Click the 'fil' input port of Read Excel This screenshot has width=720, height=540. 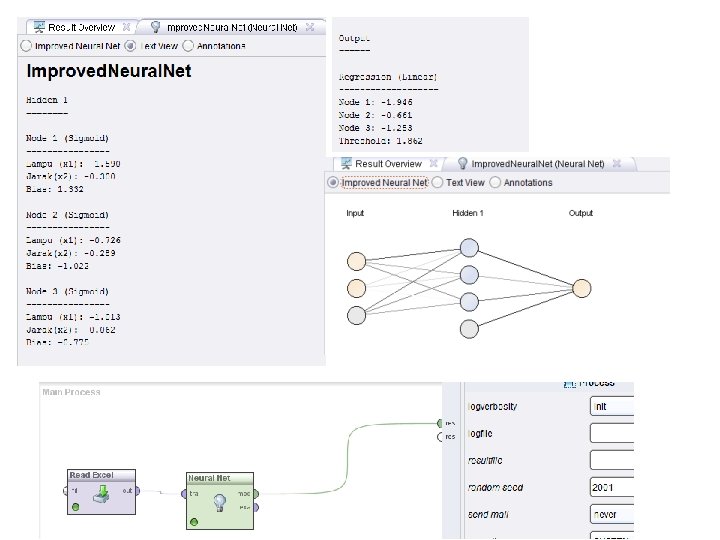click(x=66, y=491)
